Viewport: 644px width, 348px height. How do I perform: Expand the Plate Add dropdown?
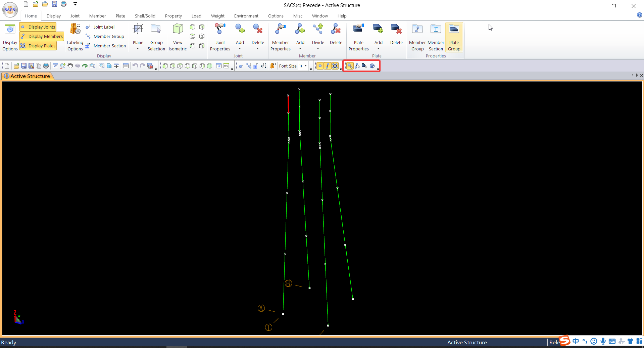click(x=378, y=49)
